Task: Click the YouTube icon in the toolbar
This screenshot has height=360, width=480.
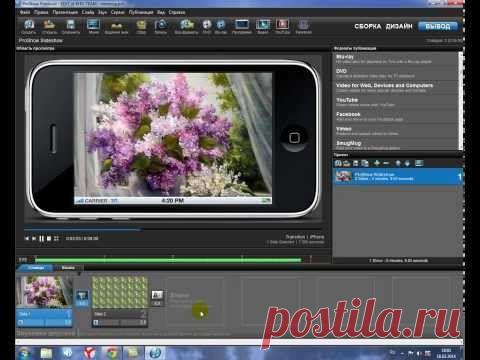Action: [x=282, y=25]
